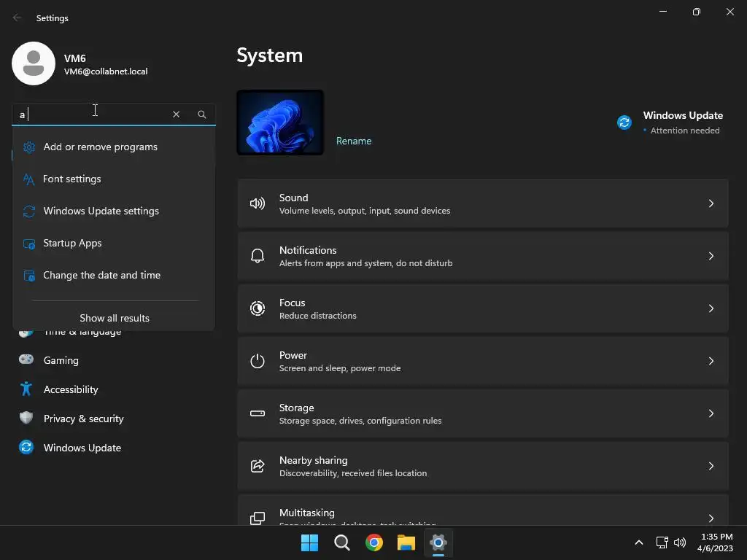
Task: Click the Power icon
Action: [258, 361]
